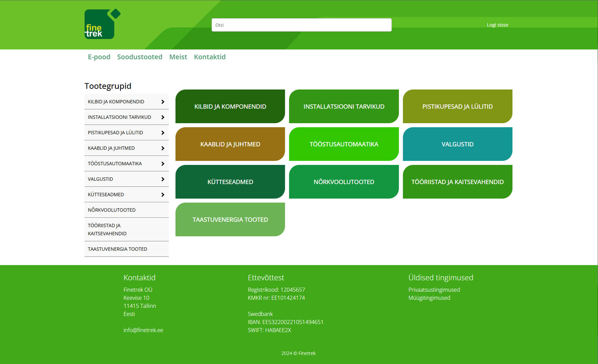Click chevron next to Kaablid ja juhtmed
The image size is (598, 364).
pyautogui.click(x=163, y=148)
